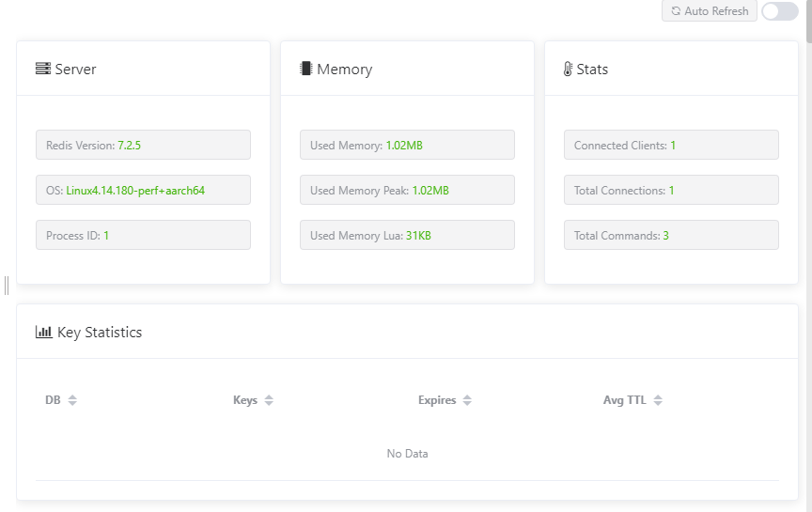Click the Auto Refresh circular arrows icon

(676, 11)
